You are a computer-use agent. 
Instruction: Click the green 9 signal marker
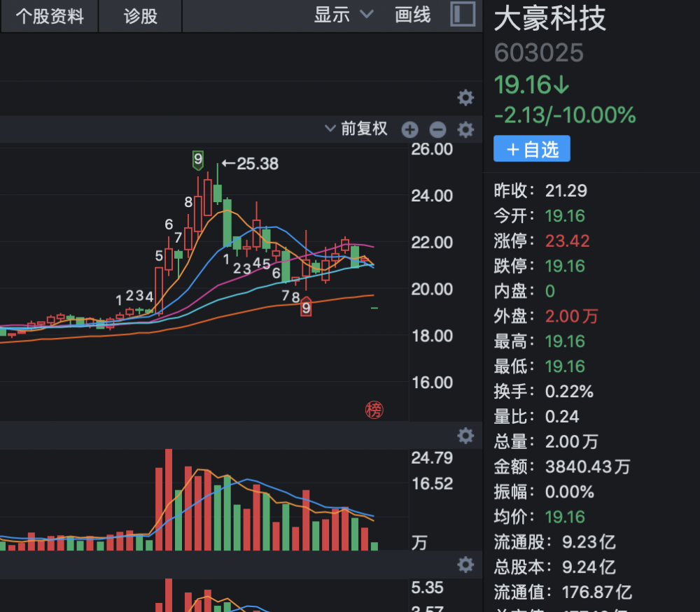tap(198, 160)
